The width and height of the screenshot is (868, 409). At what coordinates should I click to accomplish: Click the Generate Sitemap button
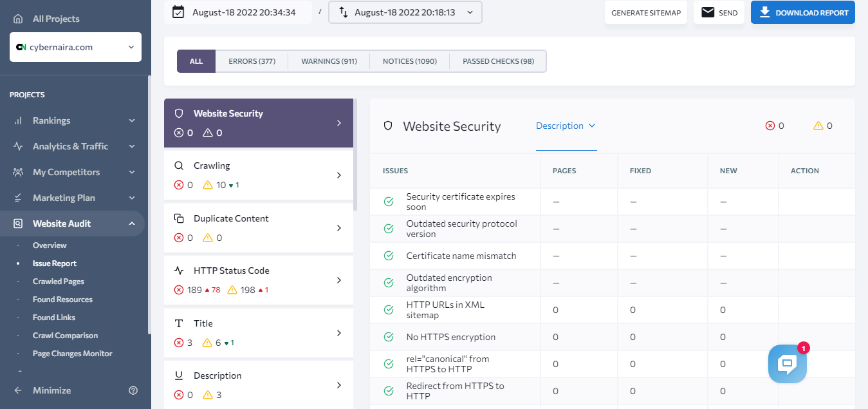coord(645,13)
